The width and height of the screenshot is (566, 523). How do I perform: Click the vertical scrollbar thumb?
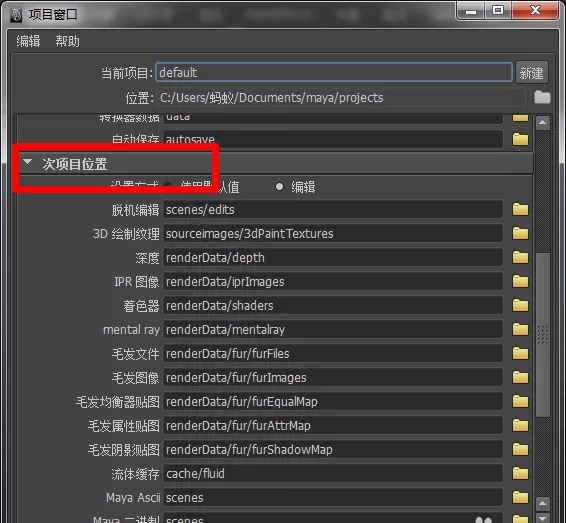543,335
